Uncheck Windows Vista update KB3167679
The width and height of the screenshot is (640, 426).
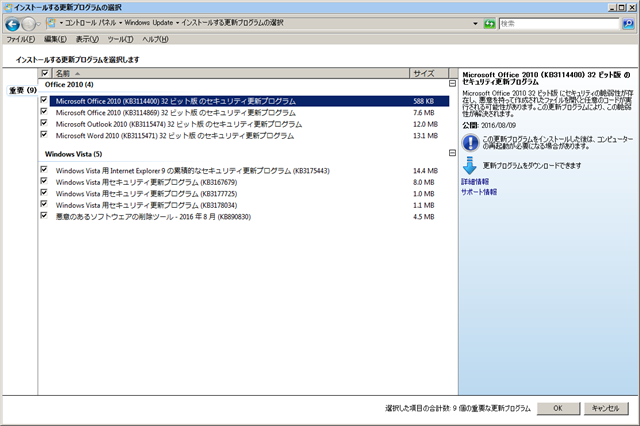click(44, 181)
